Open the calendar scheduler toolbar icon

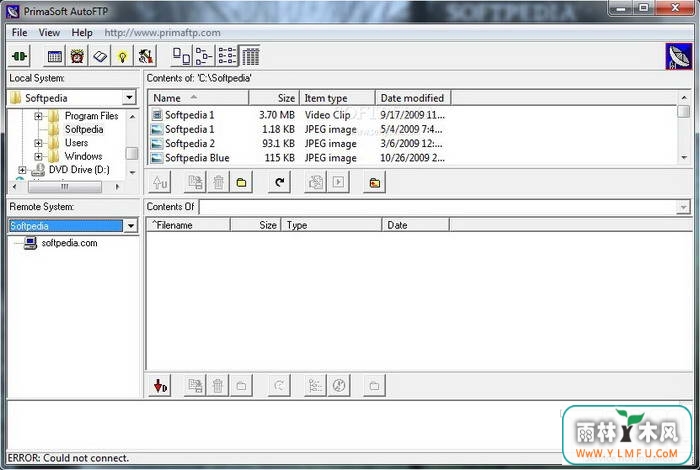[x=54, y=56]
